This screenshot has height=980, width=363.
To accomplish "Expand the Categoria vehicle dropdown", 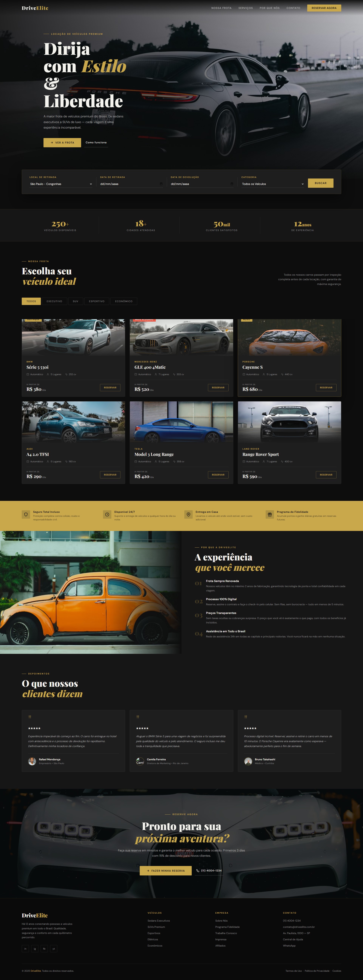I will tap(273, 184).
